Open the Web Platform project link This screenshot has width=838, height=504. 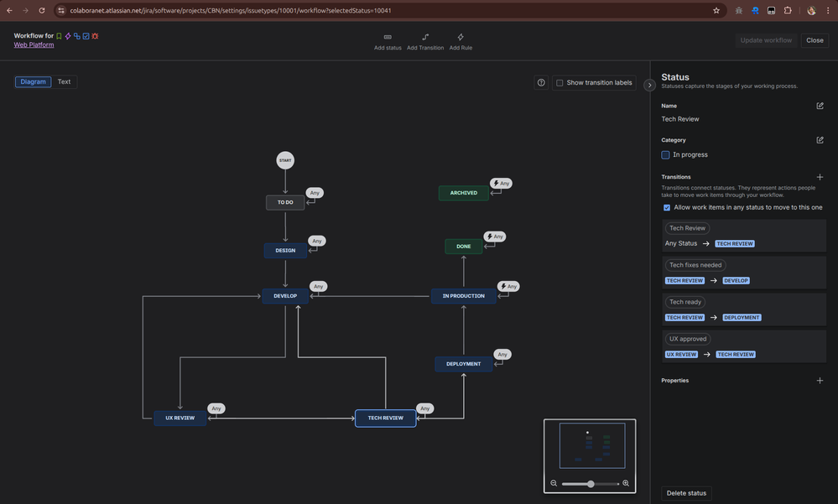click(x=33, y=44)
